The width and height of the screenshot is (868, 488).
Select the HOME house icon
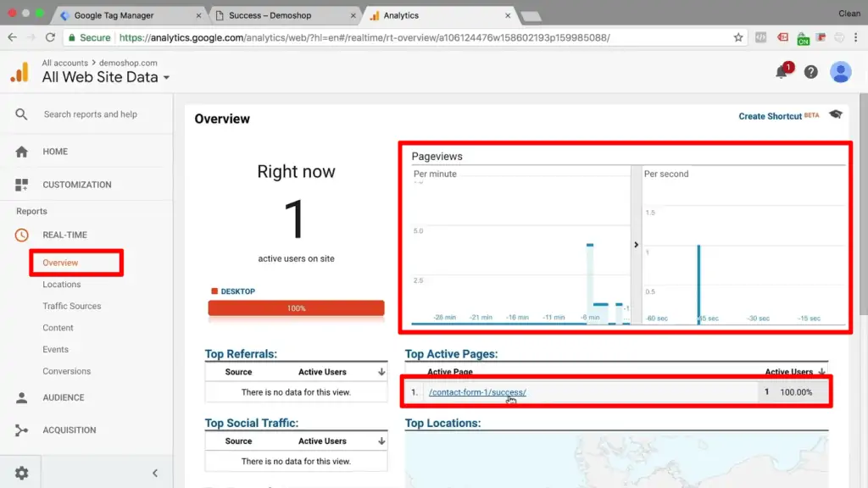21,151
